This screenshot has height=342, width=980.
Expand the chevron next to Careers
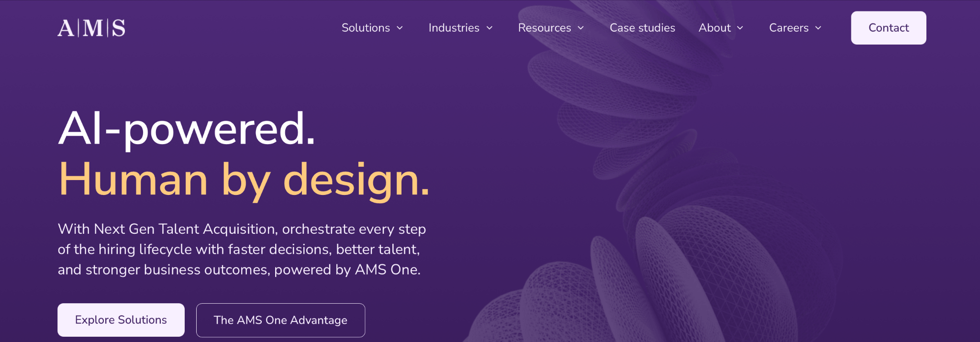[x=818, y=28]
